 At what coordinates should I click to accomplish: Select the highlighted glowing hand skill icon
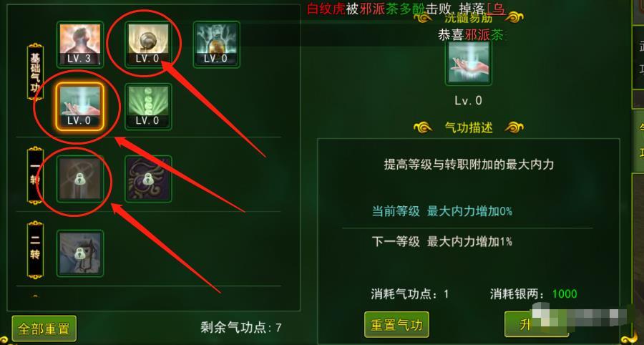pos(80,107)
